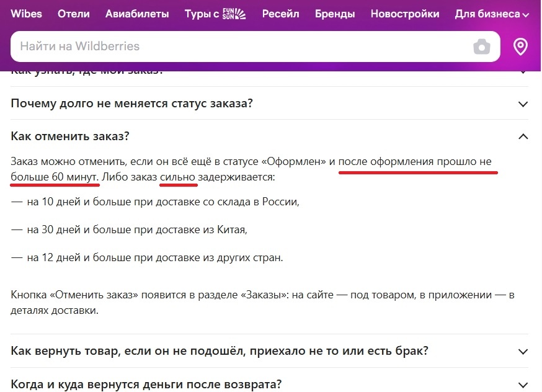Viewport: 542px width, 392px height.
Task: Open the Новостройки section
Action: coord(404,13)
